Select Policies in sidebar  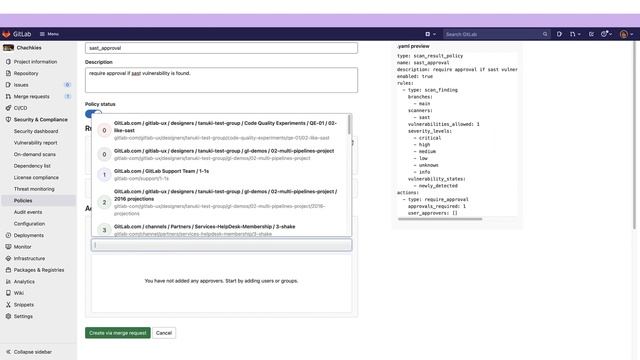pyautogui.click(x=38, y=201)
